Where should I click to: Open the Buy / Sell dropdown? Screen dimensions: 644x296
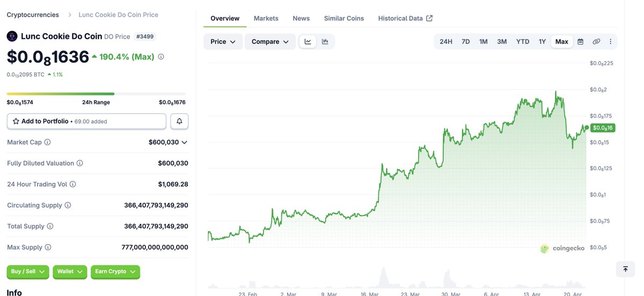click(28, 272)
